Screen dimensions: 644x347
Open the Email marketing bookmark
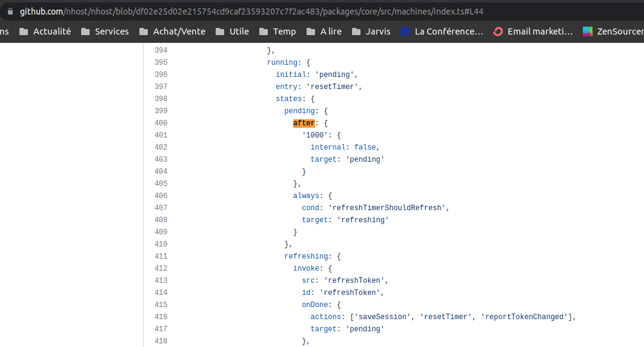tap(533, 31)
